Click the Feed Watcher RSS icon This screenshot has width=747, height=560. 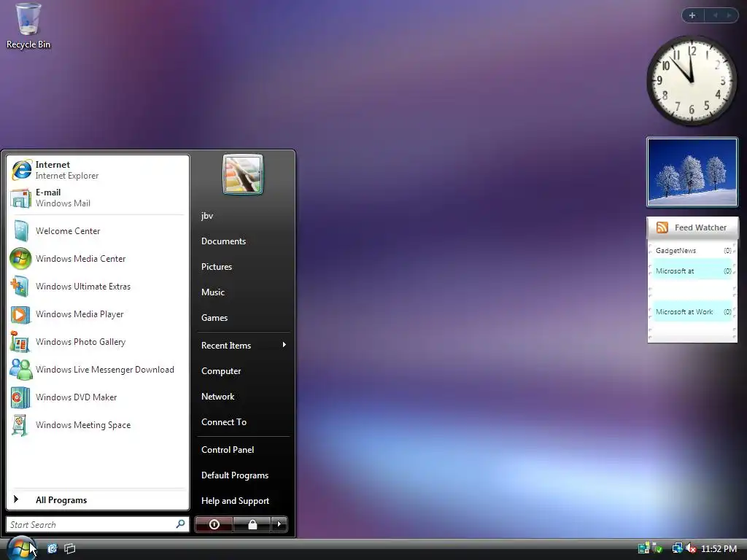click(662, 227)
